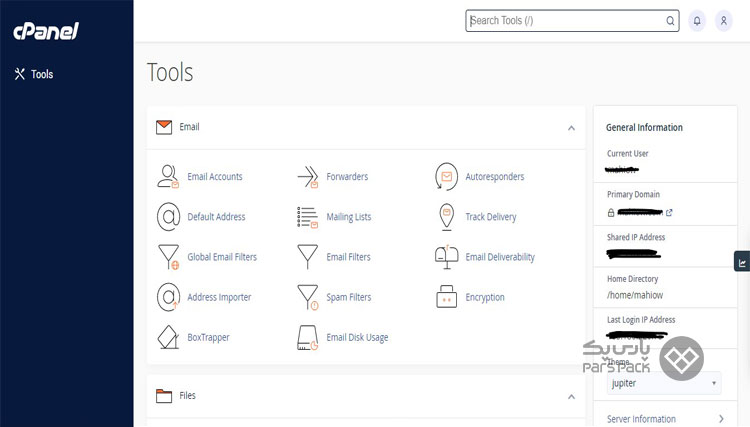Click the Encryption lock icon
The width and height of the screenshot is (750, 427).
coord(446,296)
